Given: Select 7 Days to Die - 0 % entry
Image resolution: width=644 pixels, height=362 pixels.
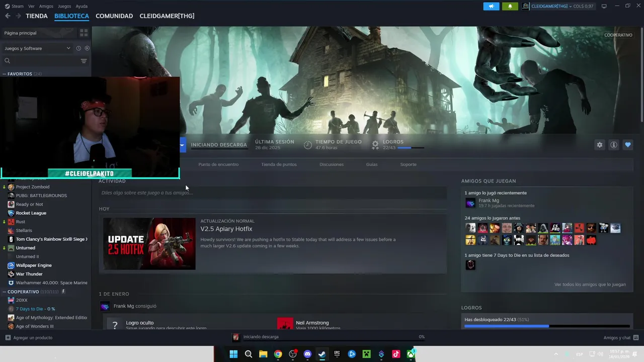Looking at the screenshot, I should pos(35,309).
